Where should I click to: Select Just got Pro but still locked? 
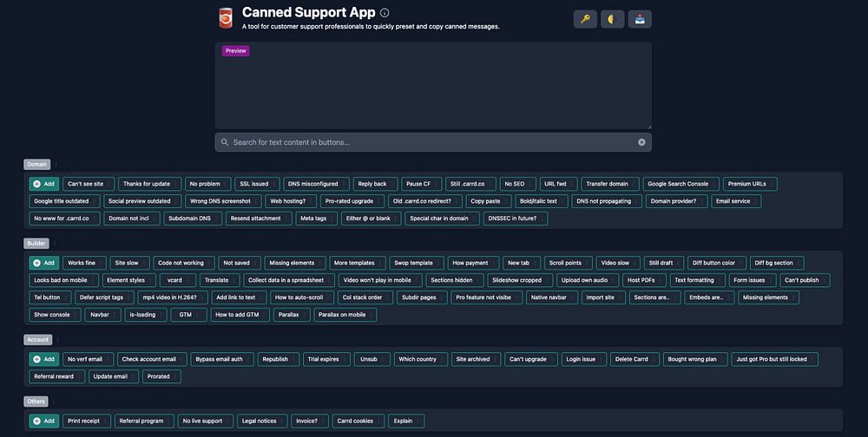pyautogui.click(x=774, y=359)
